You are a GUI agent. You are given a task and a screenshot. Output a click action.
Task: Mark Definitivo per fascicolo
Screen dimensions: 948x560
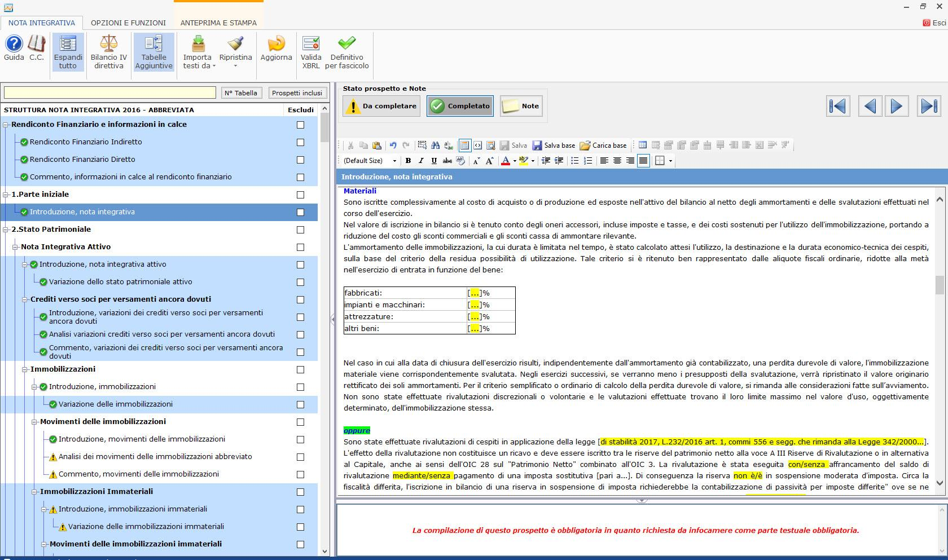tap(347, 51)
